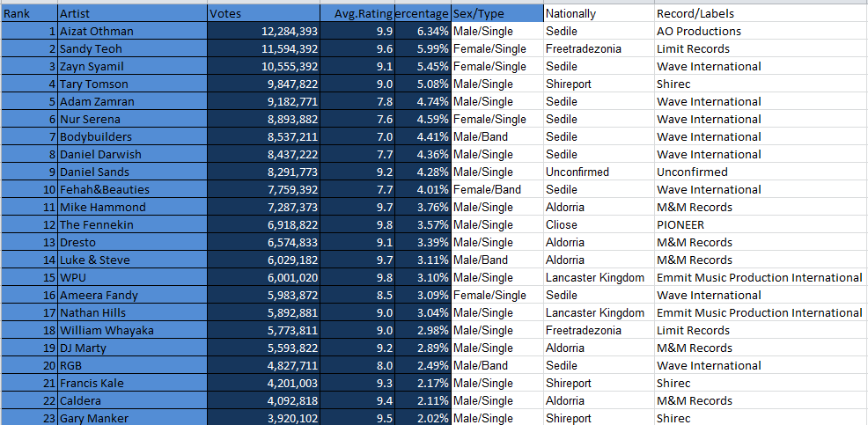The height and width of the screenshot is (425, 868).
Task: Select the 2.02% percentage cell
Action: (423, 418)
